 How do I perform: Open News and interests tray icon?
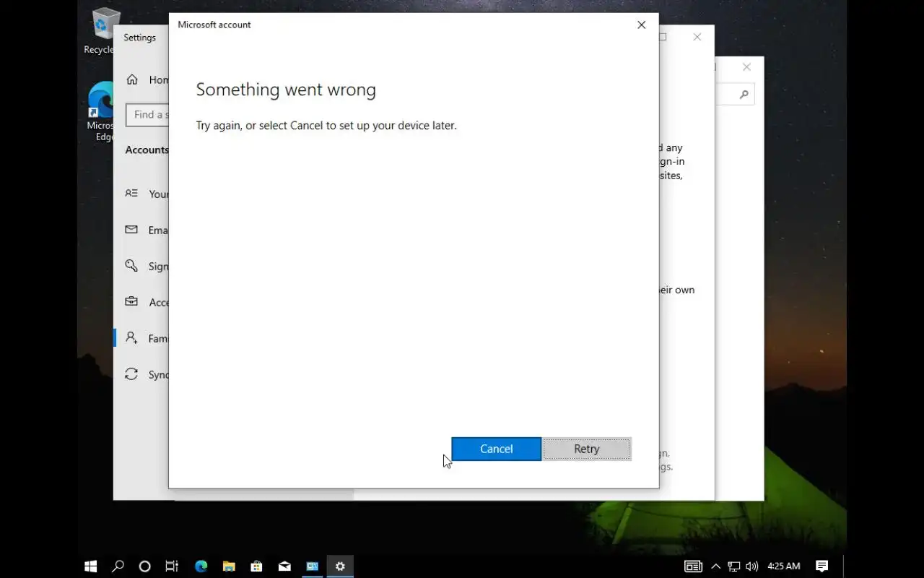click(x=693, y=566)
